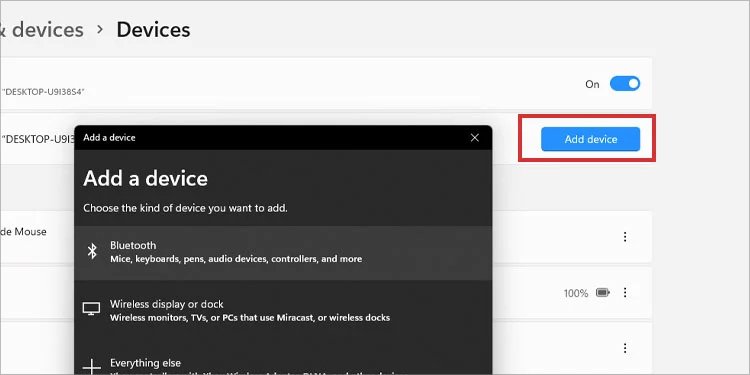Image resolution: width=750 pixels, height=375 pixels.
Task: Click the plus icon beside Everything else
Action: tap(91, 368)
